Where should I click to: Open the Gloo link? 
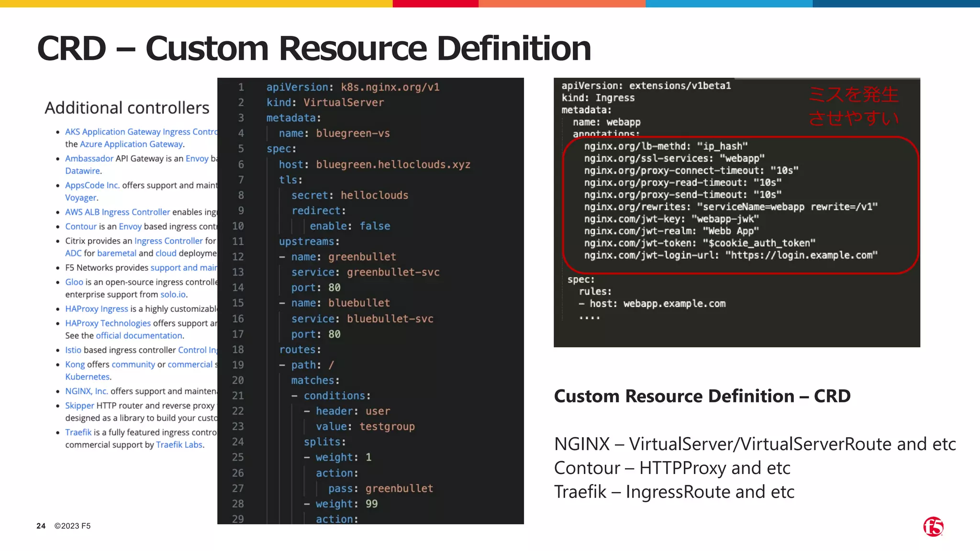pos(74,282)
